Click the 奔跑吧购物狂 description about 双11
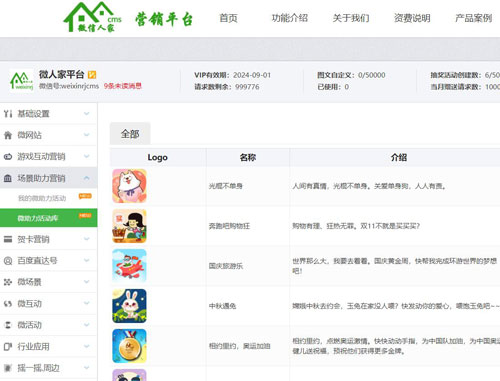 (356, 226)
